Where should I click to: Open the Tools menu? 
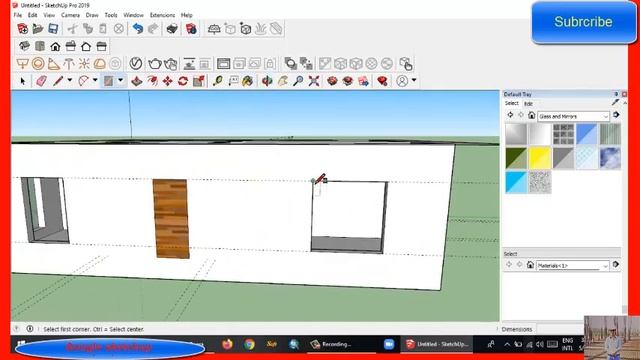(111, 15)
